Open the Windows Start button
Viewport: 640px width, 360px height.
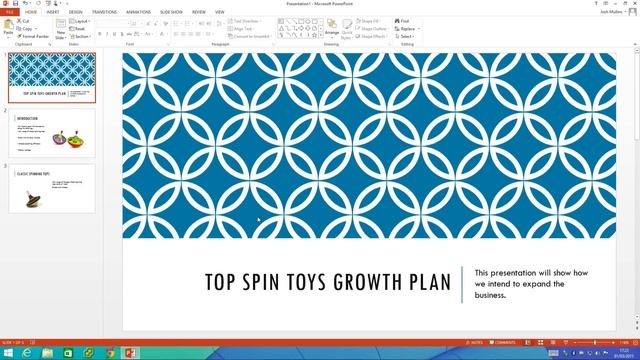point(8,353)
